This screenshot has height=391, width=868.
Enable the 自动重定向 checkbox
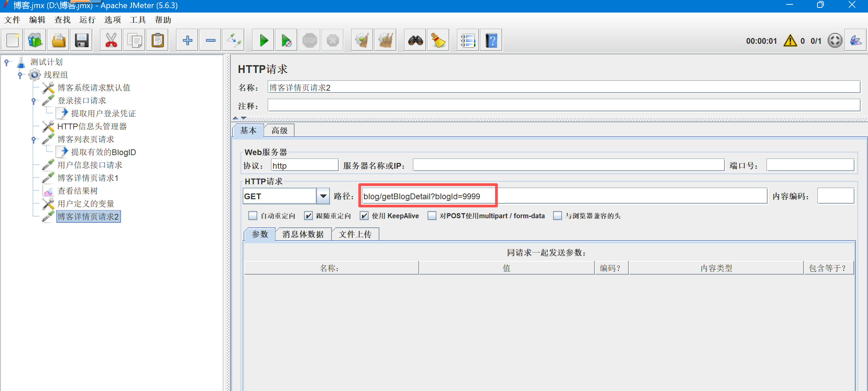click(253, 216)
